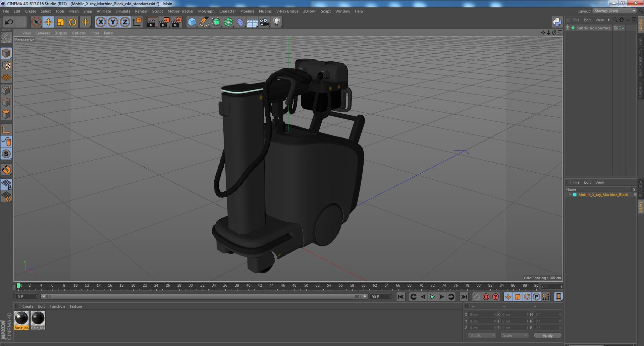
Task: Select the Move tool
Action: (x=48, y=22)
